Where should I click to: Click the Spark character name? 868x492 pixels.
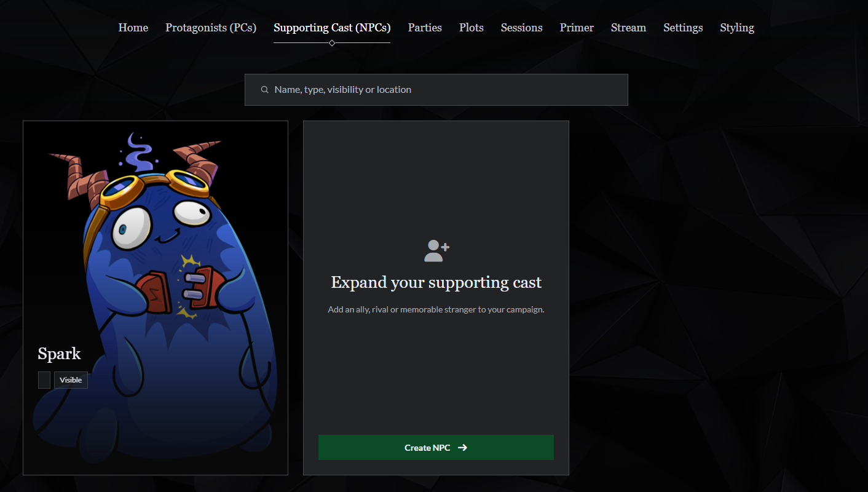[x=59, y=354]
